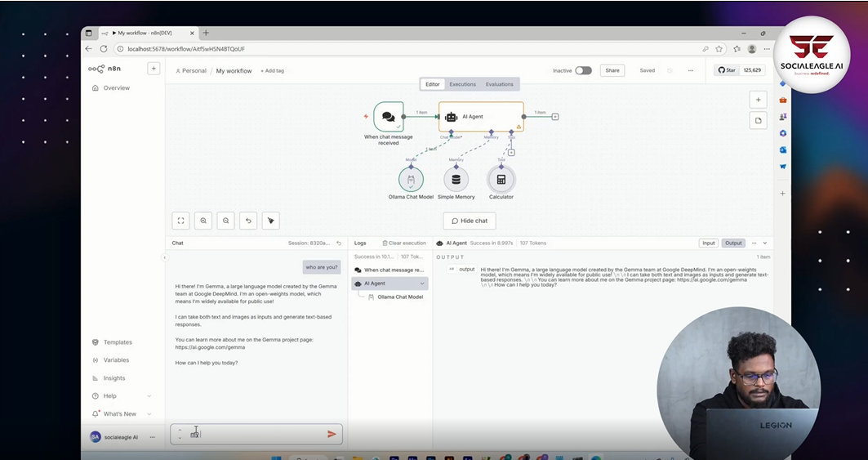Screen dimensions: 868x460
Task: Select the Simple Memory node icon
Action: 456,180
